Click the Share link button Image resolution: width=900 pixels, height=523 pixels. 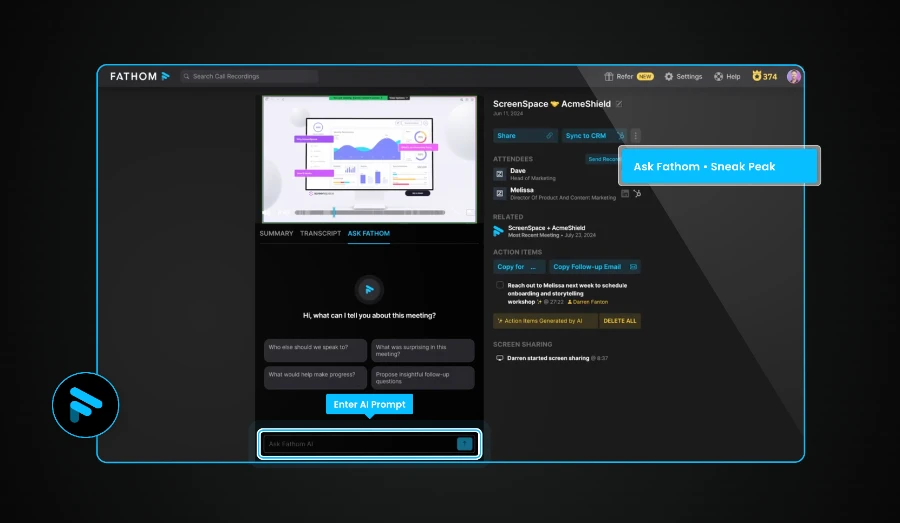tap(525, 135)
